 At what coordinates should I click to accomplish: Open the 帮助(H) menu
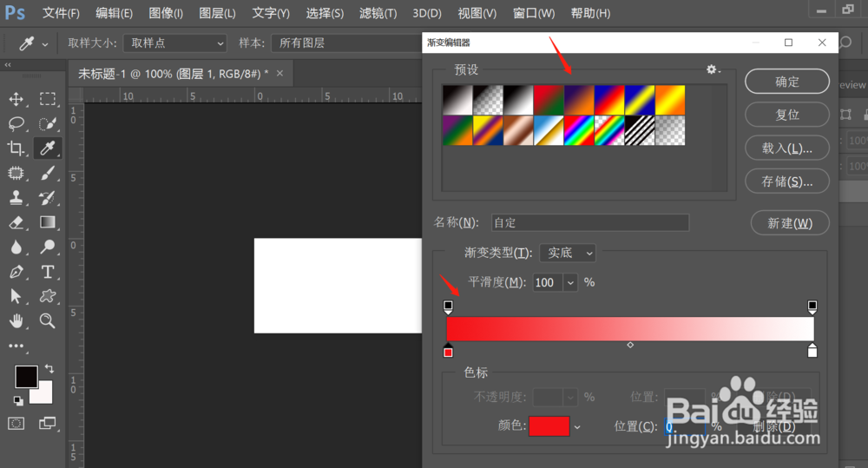click(x=590, y=13)
